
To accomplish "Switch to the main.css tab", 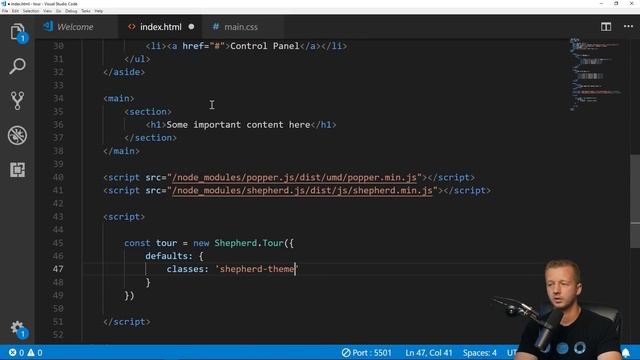I will tap(240, 27).
